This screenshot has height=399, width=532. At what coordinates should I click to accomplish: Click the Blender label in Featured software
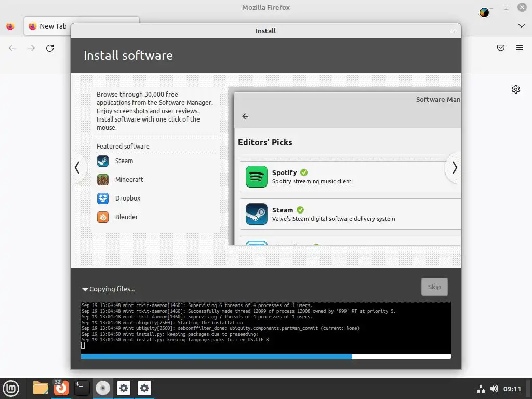pos(127,217)
